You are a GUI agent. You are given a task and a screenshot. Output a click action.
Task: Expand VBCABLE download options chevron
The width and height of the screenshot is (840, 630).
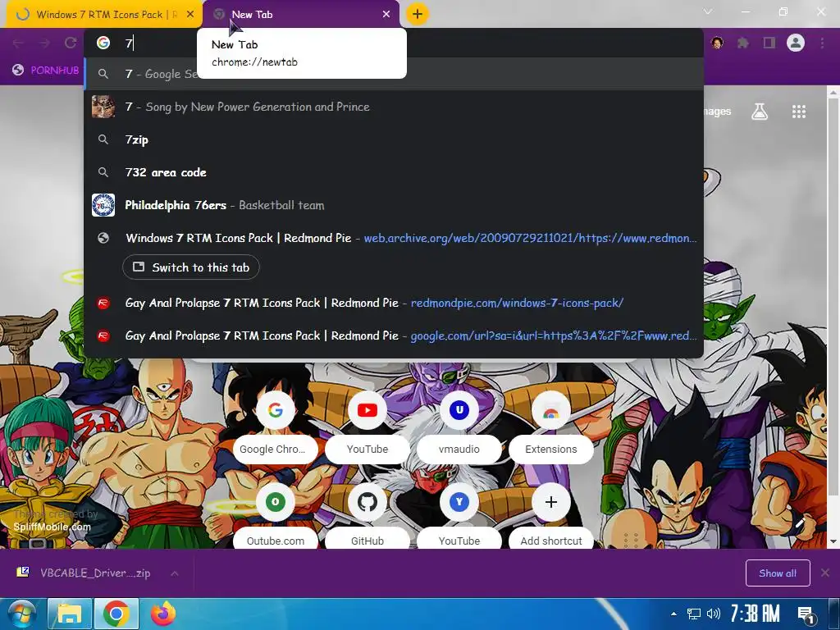tap(175, 573)
